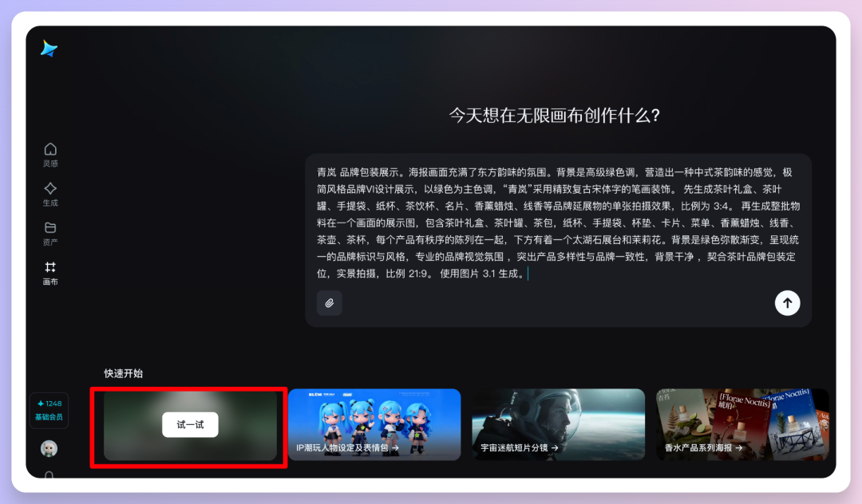Click the 试一试 button

tap(190, 424)
